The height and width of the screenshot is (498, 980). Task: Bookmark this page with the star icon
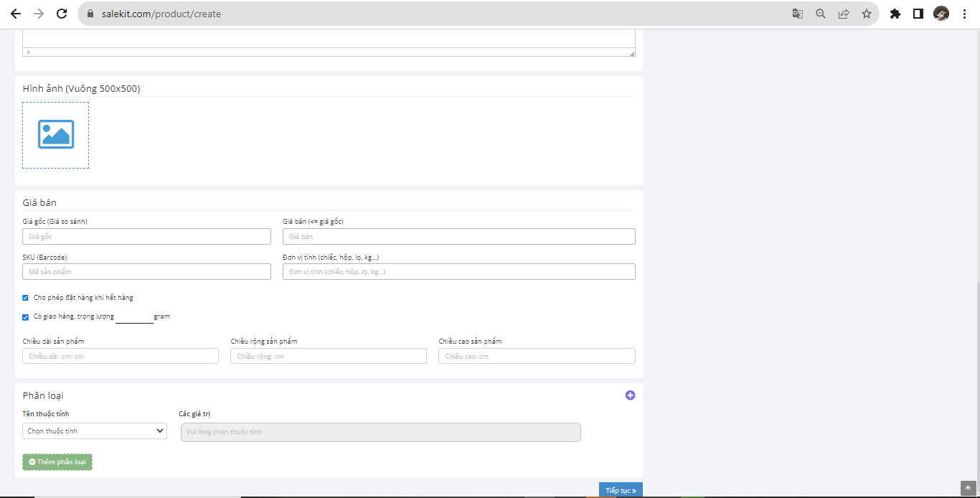click(x=867, y=14)
